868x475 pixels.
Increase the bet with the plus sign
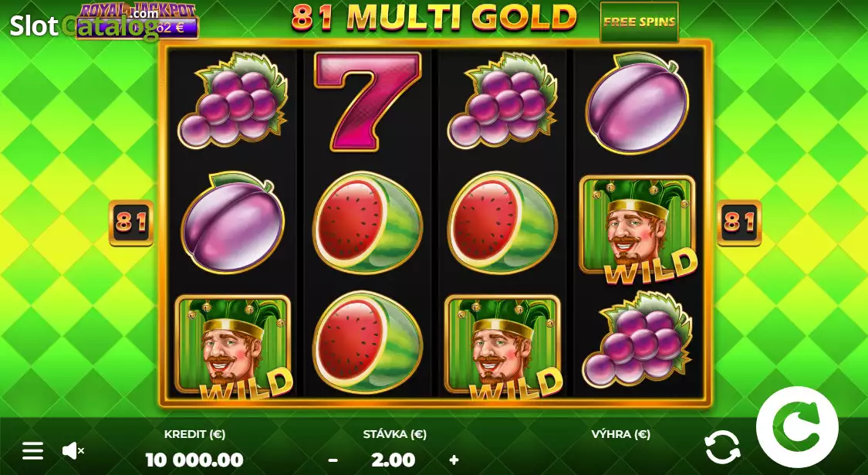point(454,460)
